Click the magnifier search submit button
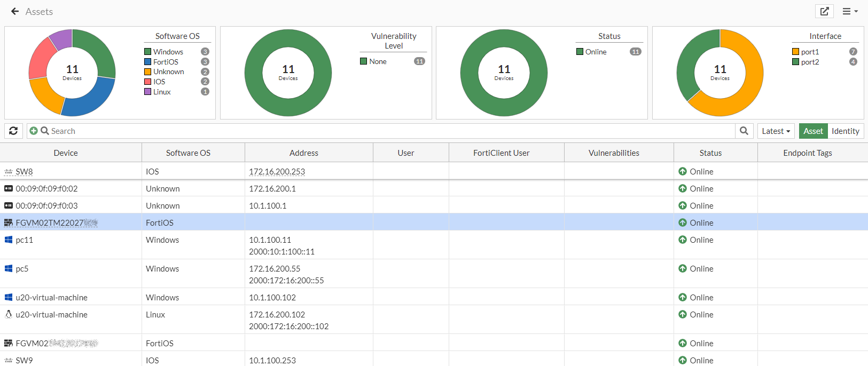Screen dimensions: 868x366 click(744, 131)
